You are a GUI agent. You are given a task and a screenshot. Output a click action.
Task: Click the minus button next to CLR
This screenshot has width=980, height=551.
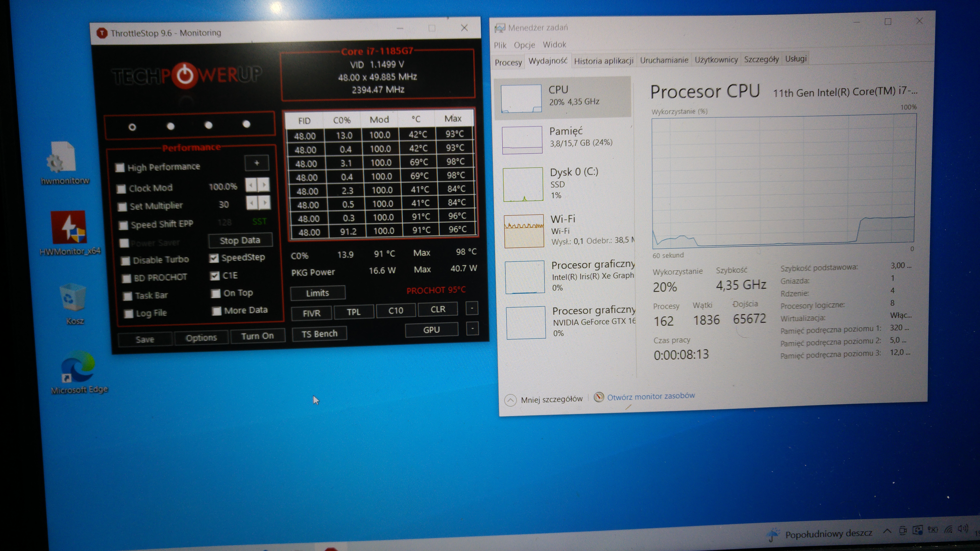coord(472,308)
